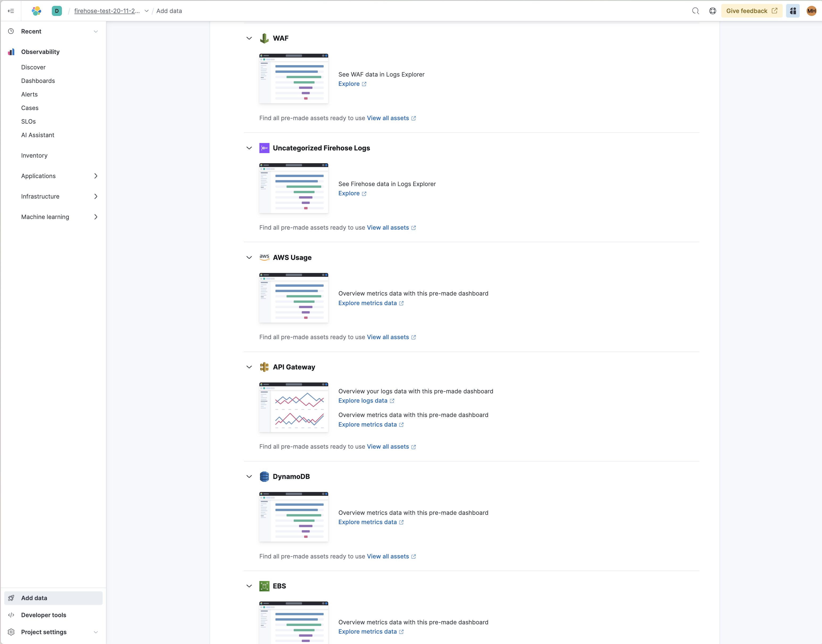The image size is (822, 644).
Task: Open the search magnifier icon
Action: pyautogui.click(x=695, y=11)
